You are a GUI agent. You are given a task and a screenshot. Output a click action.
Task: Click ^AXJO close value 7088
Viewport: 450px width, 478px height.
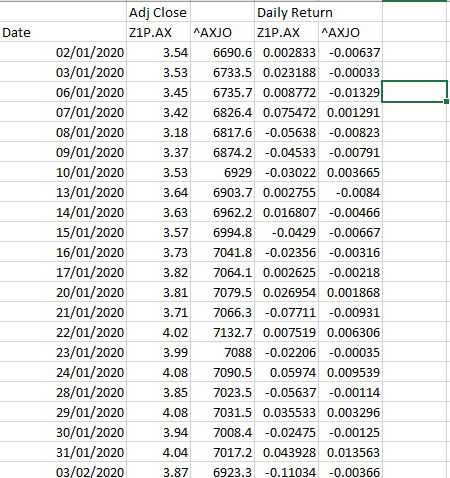point(222,352)
